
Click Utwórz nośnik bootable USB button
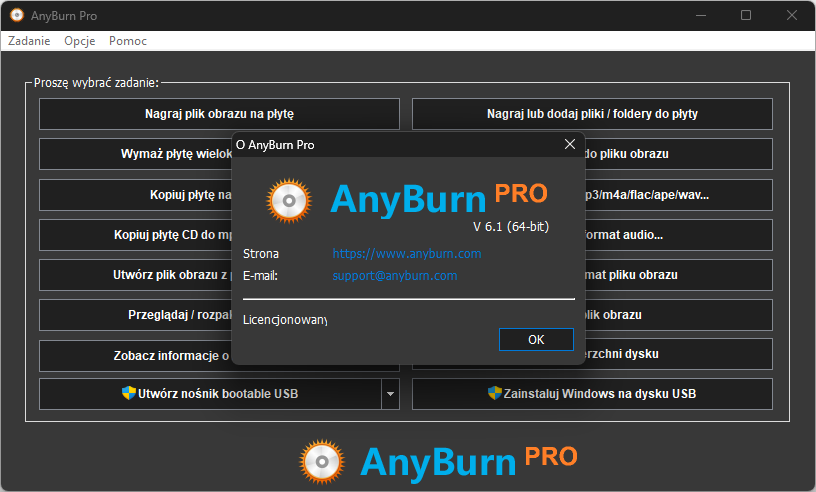(210, 394)
